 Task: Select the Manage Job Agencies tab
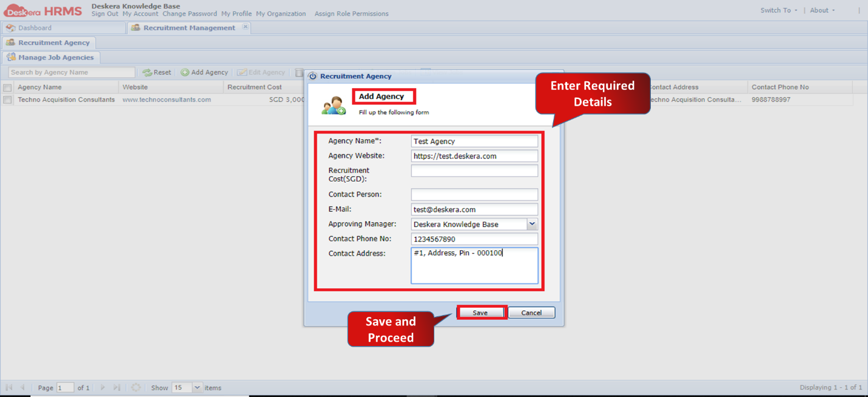(51, 57)
